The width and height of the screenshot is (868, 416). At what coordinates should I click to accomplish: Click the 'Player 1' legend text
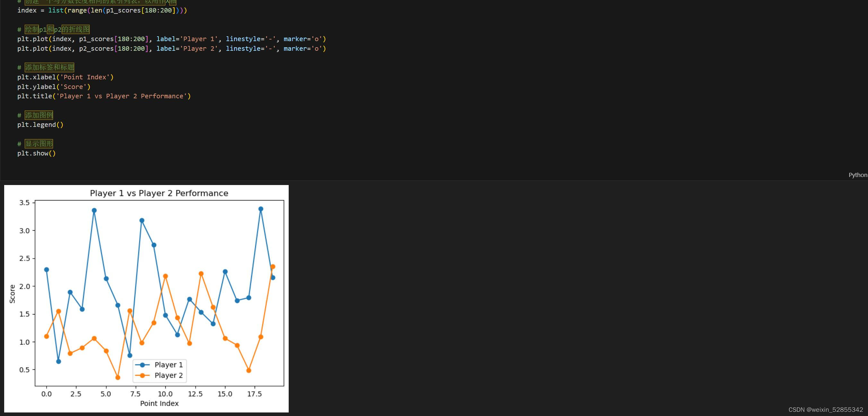coord(169,365)
